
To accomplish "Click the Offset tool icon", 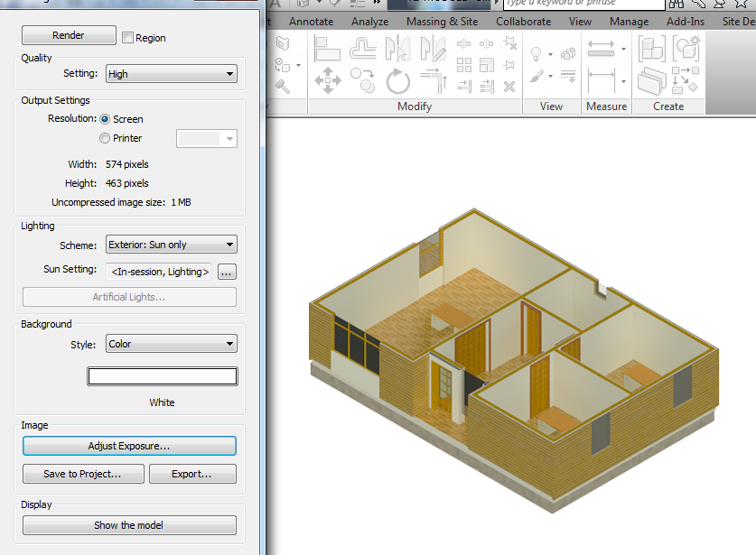I will [x=363, y=50].
